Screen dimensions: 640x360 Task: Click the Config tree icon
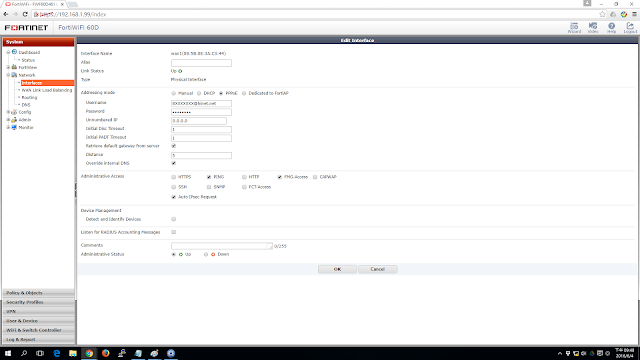click(14, 112)
